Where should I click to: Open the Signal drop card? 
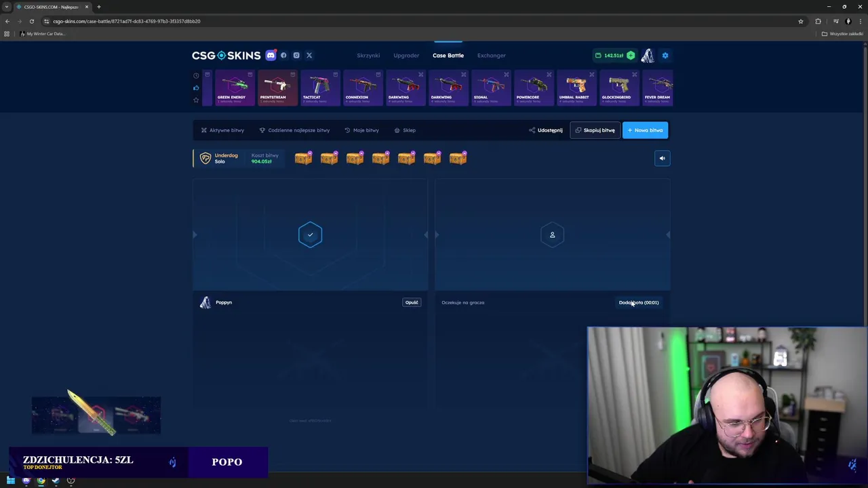[x=490, y=88]
